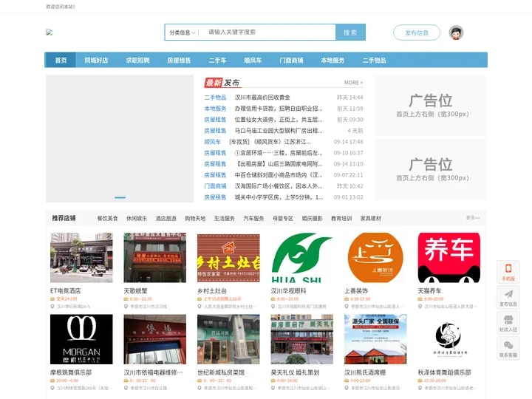Click the 联系客服 WeChat icon in sidebar
532x399 pixels.
(x=508, y=349)
